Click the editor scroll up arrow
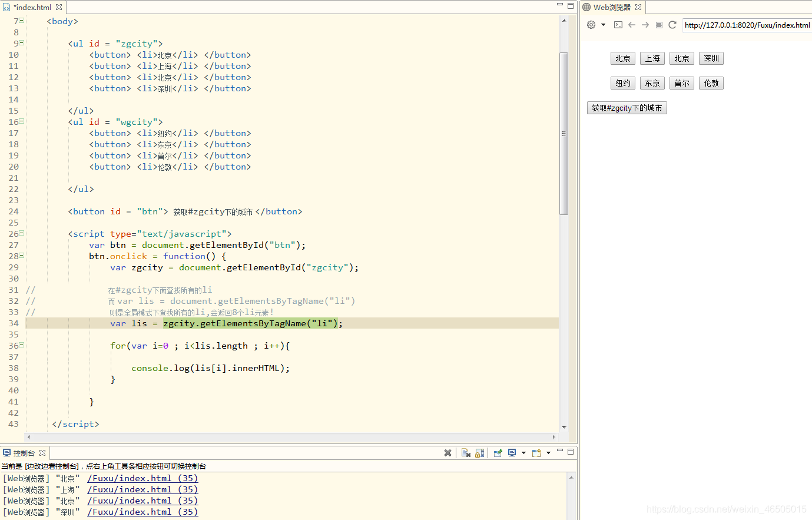 coord(564,21)
